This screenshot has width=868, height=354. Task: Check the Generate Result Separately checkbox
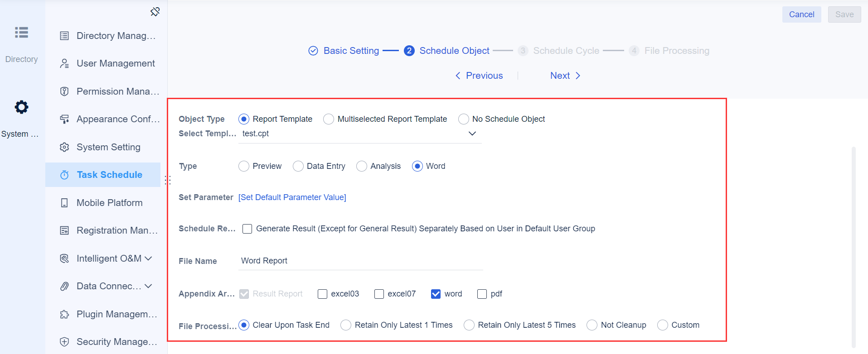[x=247, y=229]
